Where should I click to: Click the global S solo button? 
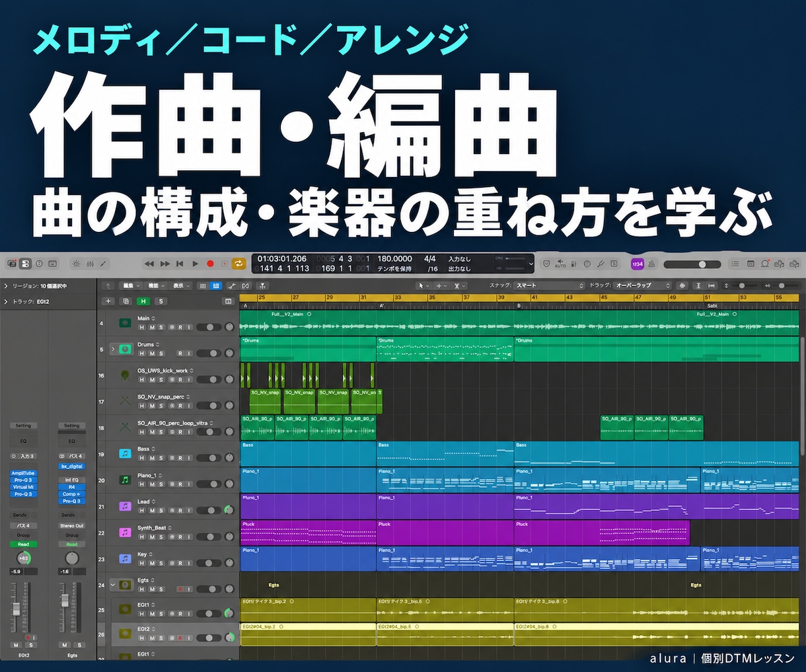coord(161,301)
